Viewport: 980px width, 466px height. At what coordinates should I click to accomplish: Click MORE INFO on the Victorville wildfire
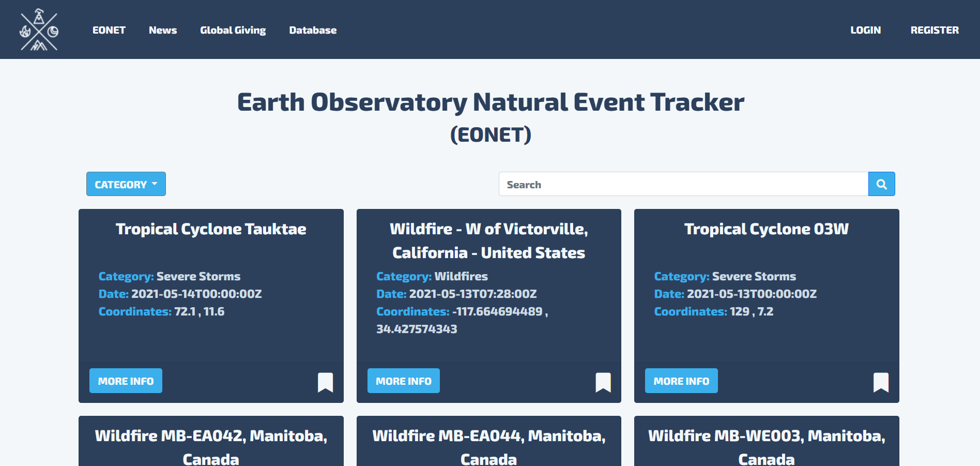coord(403,381)
